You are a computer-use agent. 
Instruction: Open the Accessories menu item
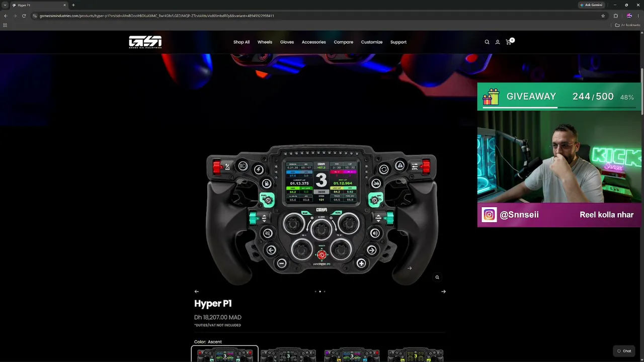(314, 42)
